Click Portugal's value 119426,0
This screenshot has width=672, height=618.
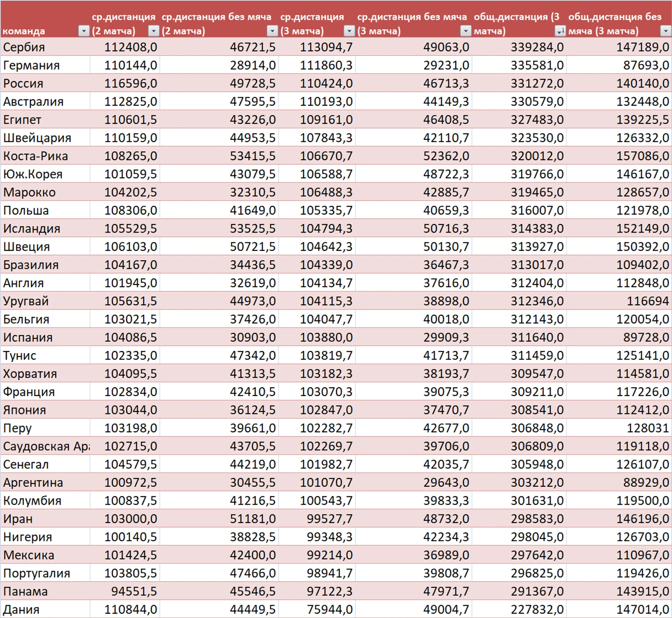pos(643,573)
